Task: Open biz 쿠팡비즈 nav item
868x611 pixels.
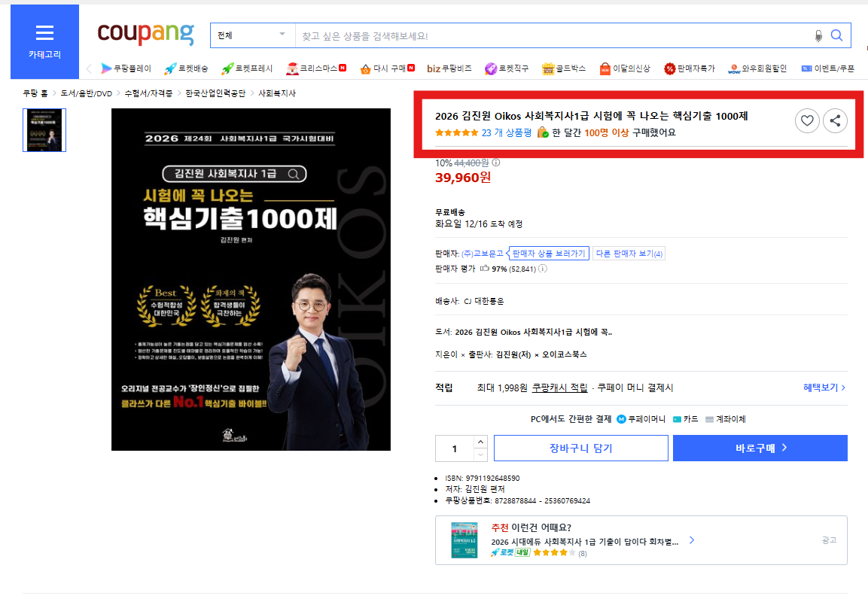Action: pyautogui.click(x=449, y=68)
